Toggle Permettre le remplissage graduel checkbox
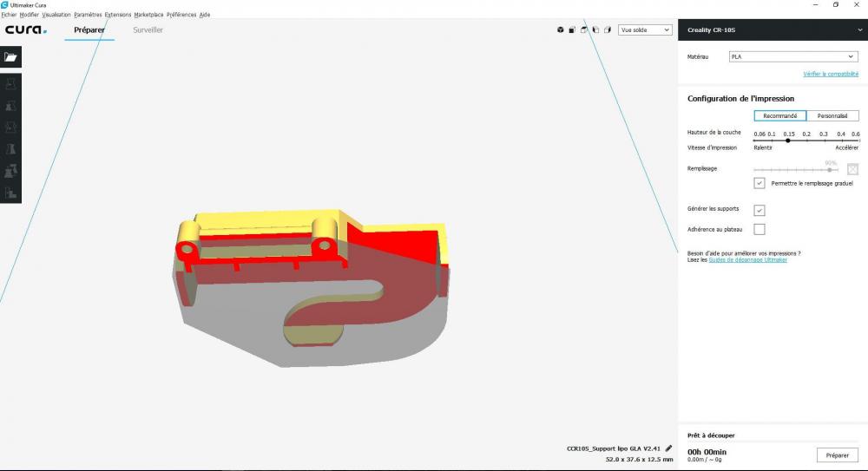The image size is (868, 471). pos(759,183)
